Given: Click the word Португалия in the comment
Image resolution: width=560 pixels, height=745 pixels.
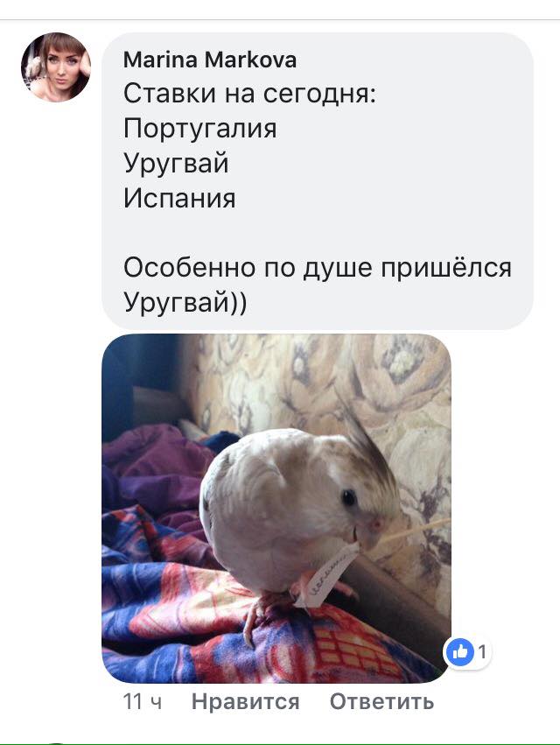Looking at the screenshot, I should [200, 129].
